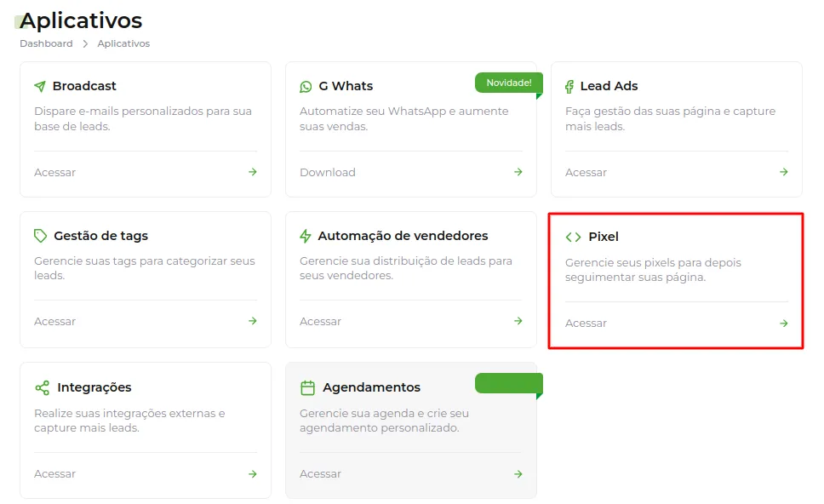Click the 'Realize suas integrações externas' description
Image resolution: width=824 pixels, height=504 pixels.
tap(129, 421)
